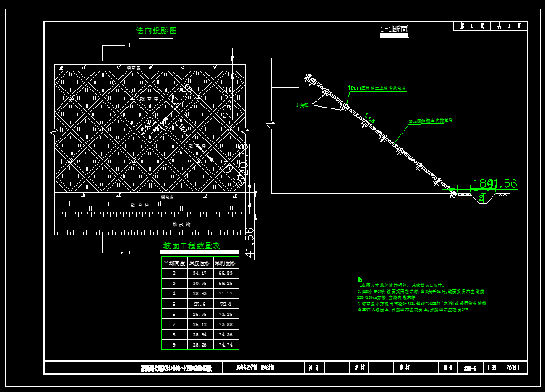Image resolution: width=545 pixels, height=392 pixels.
Task: Click the lower section-cut marker 1
Action: tap(129, 253)
